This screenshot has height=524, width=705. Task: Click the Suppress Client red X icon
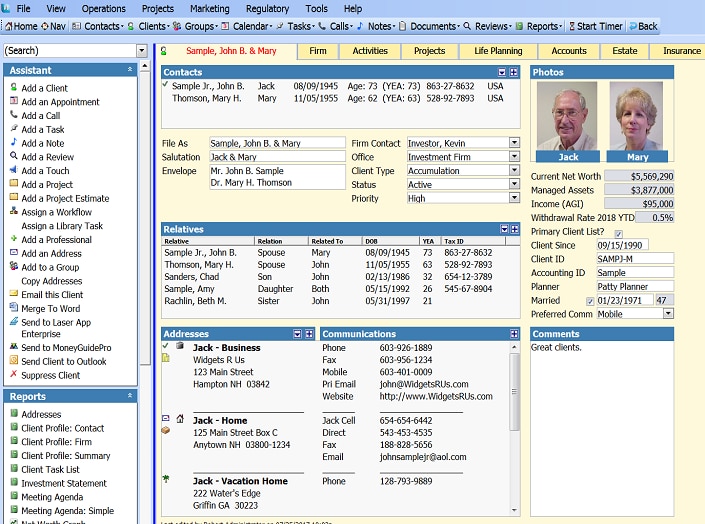click(x=14, y=374)
